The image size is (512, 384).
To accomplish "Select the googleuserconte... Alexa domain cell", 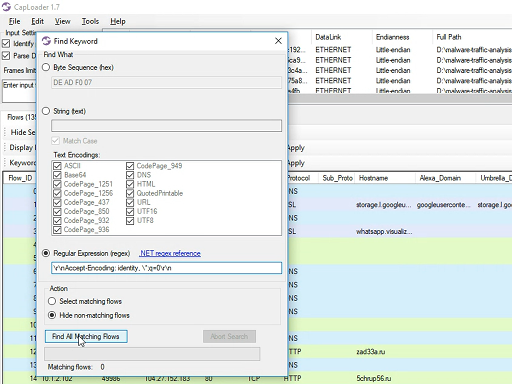I will [443, 205].
